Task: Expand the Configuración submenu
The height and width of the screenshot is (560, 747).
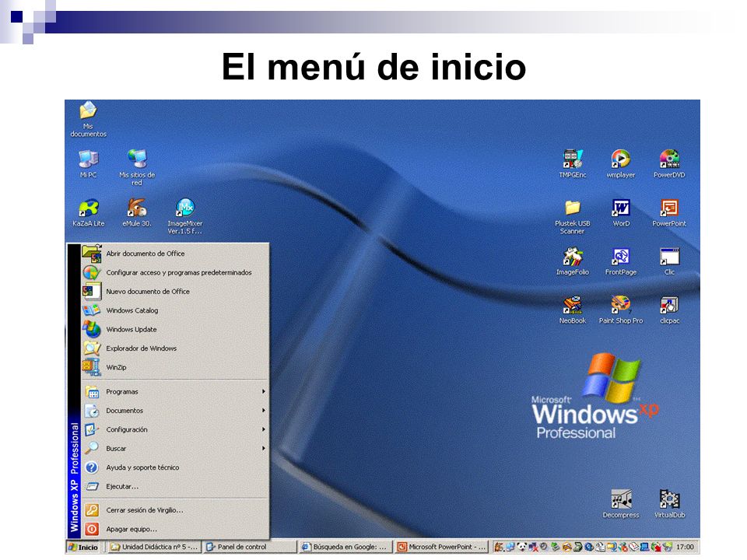Action: tap(175, 429)
